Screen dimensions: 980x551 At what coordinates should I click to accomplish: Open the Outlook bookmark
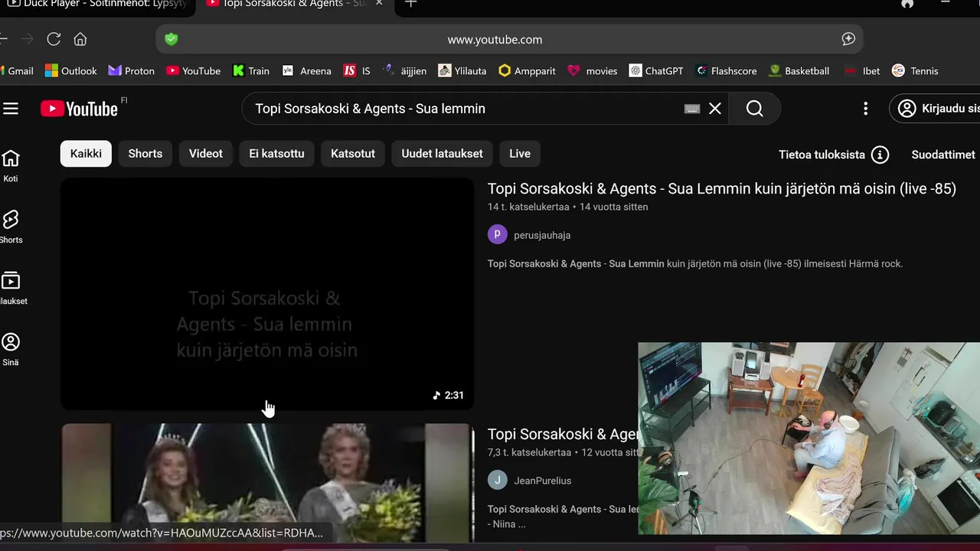point(71,70)
